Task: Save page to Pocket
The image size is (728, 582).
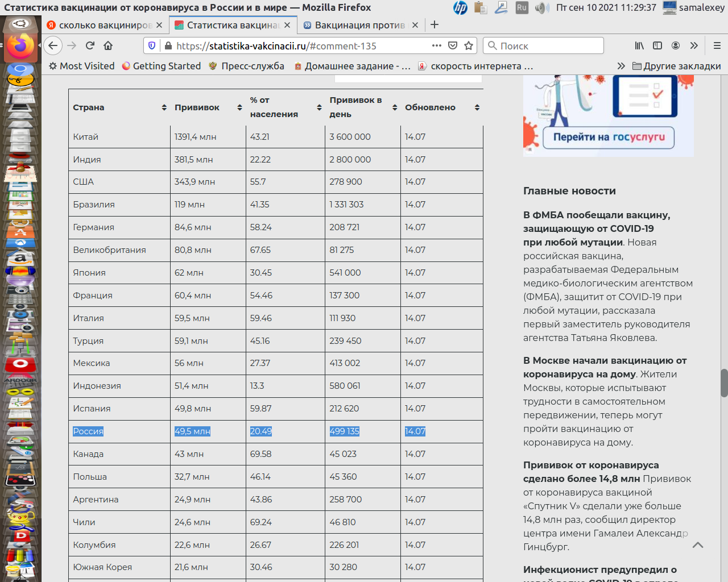Action: [x=453, y=45]
